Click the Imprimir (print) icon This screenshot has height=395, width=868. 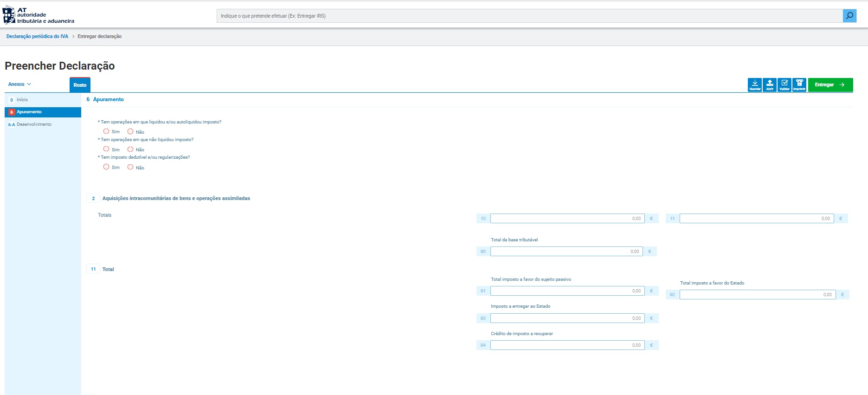point(799,85)
